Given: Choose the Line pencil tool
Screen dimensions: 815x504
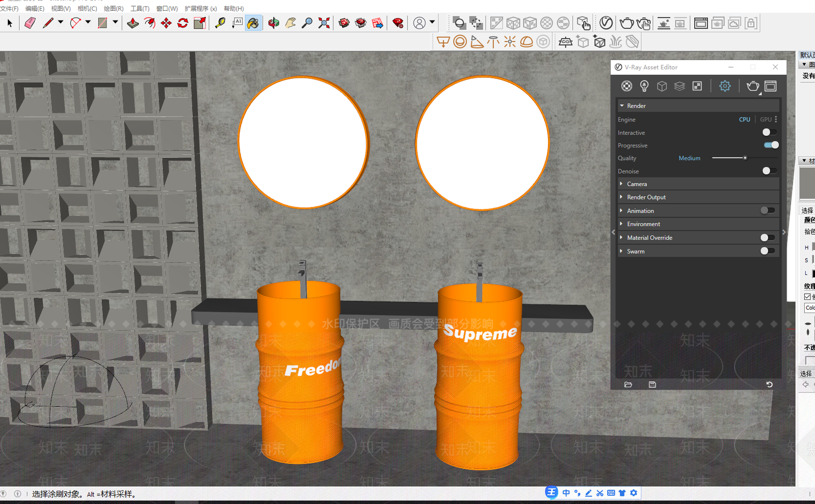Looking at the screenshot, I should pyautogui.click(x=48, y=23).
